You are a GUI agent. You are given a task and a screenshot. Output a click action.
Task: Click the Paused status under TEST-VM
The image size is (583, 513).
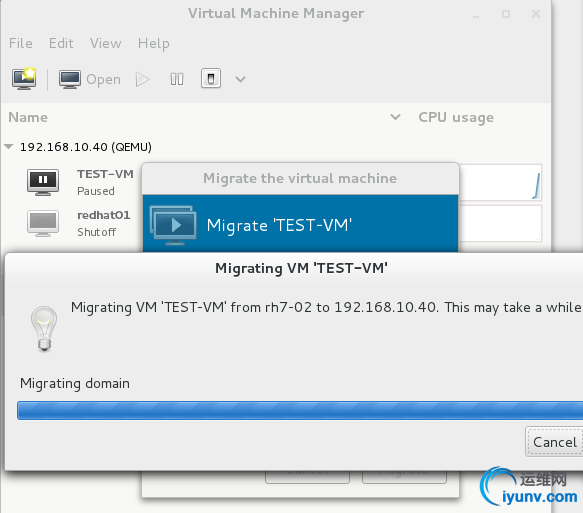[x=96, y=191]
